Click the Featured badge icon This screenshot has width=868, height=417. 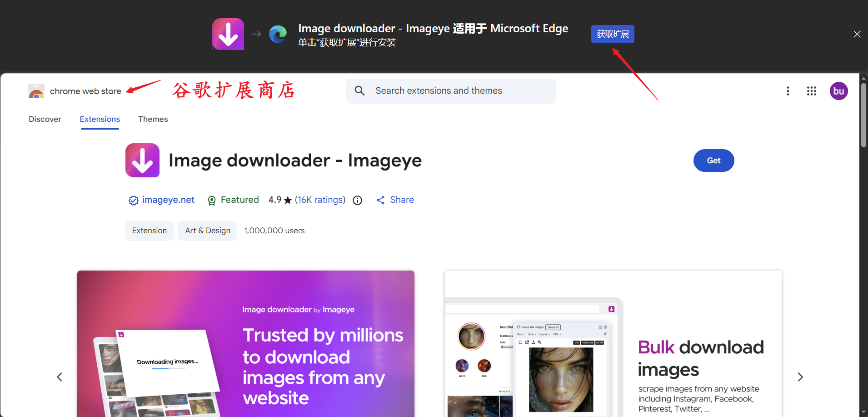tap(212, 201)
